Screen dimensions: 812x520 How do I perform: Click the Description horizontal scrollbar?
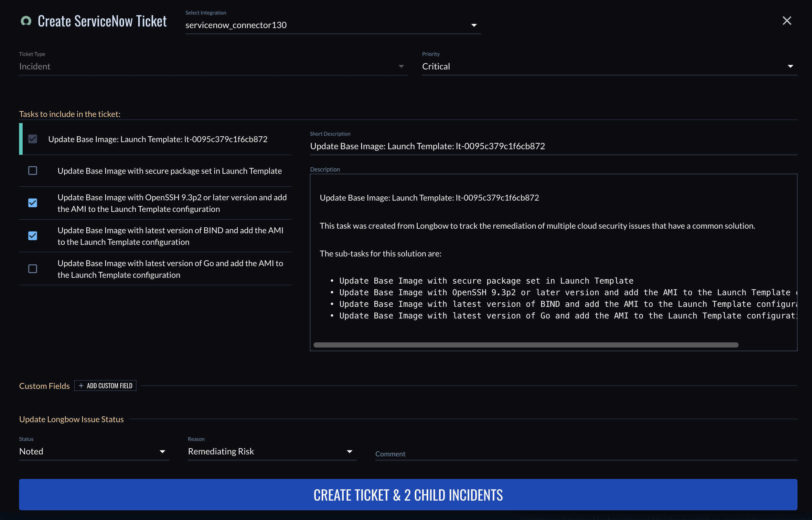pos(526,345)
